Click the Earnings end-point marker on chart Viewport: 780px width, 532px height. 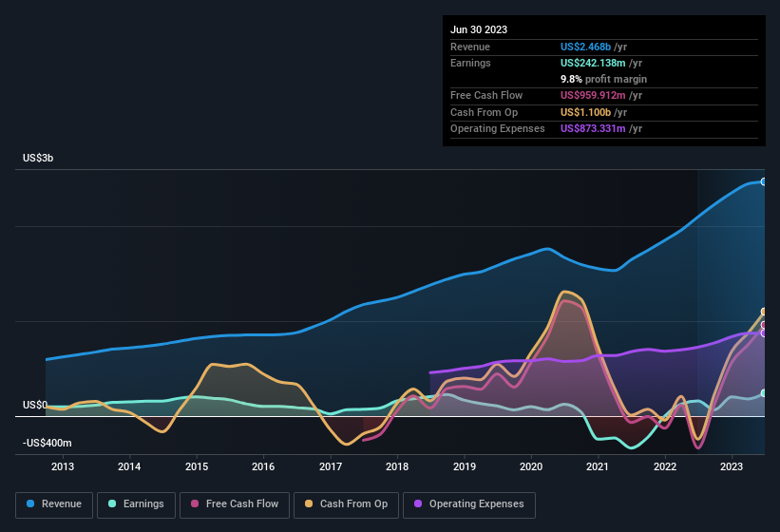click(x=764, y=393)
